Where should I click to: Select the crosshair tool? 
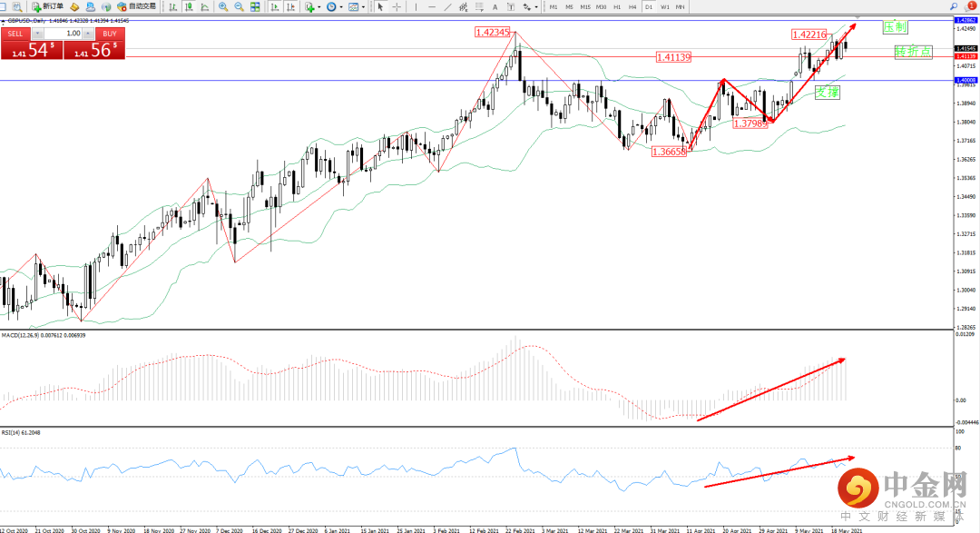pos(397,7)
